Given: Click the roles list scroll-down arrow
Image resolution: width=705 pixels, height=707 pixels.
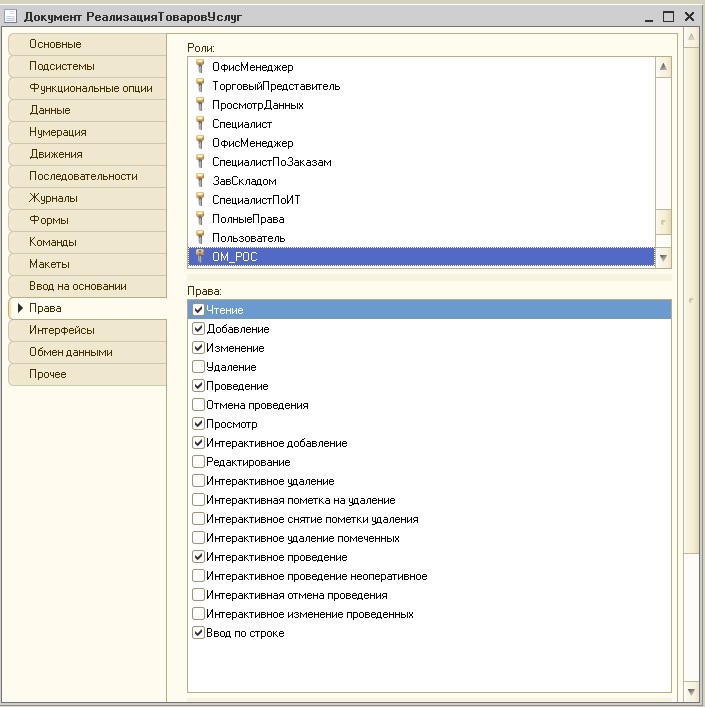Looking at the screenshot, I should (663, 258).
